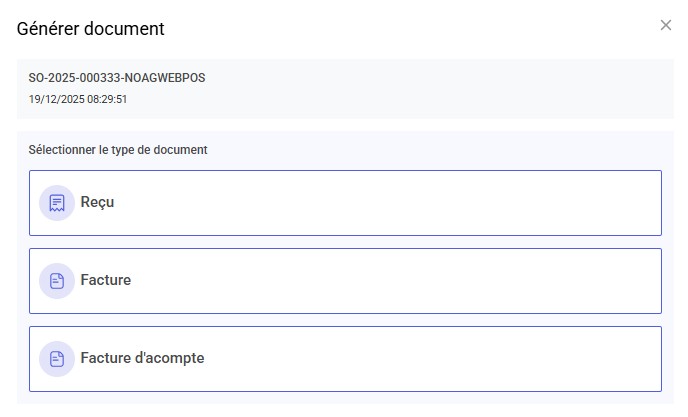Click the receipt icon beside Reçu
Image resolution: width=688 pixels, height=417 pixels.
coord(57,203)
